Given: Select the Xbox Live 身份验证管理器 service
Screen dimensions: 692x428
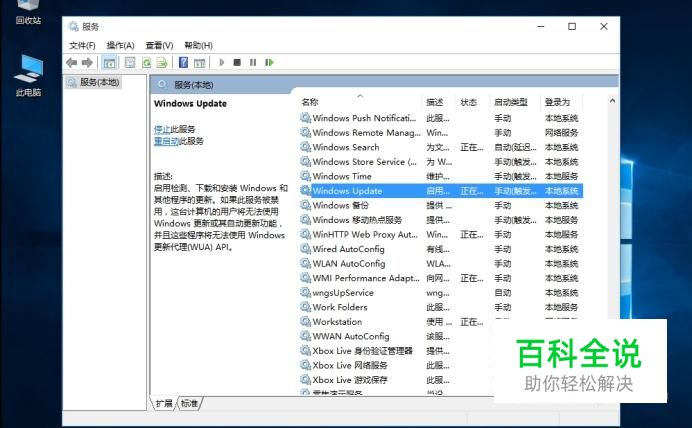Looking at the screenshot, I should tap(362, 351).
